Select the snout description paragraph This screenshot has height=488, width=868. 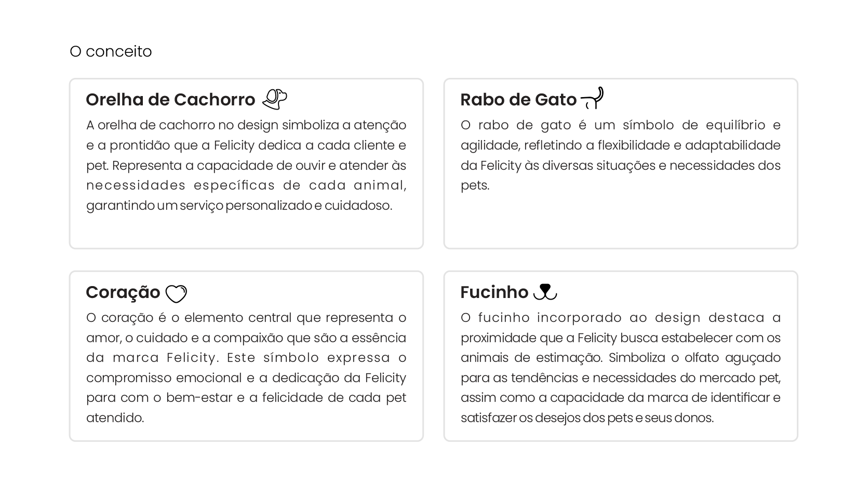click(620, 368)
